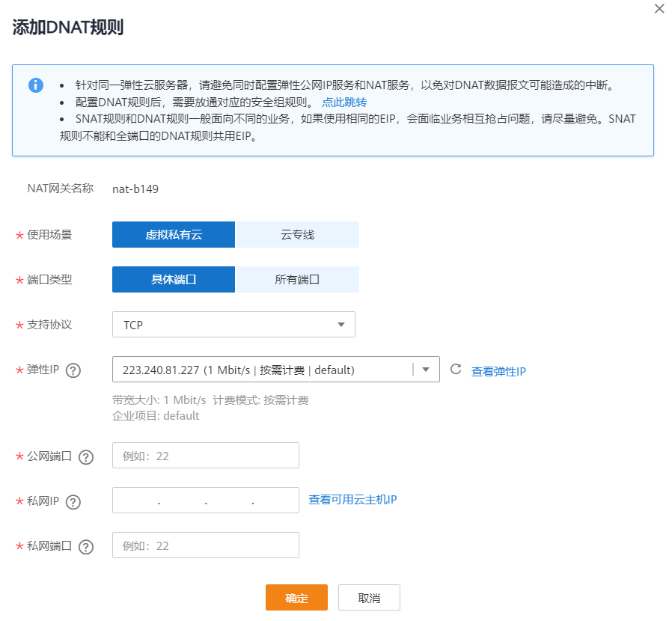Viewport: 672px width, 621px height.
Task: Click the info icon in the notice banner
Action: click(x=35, y=85)
